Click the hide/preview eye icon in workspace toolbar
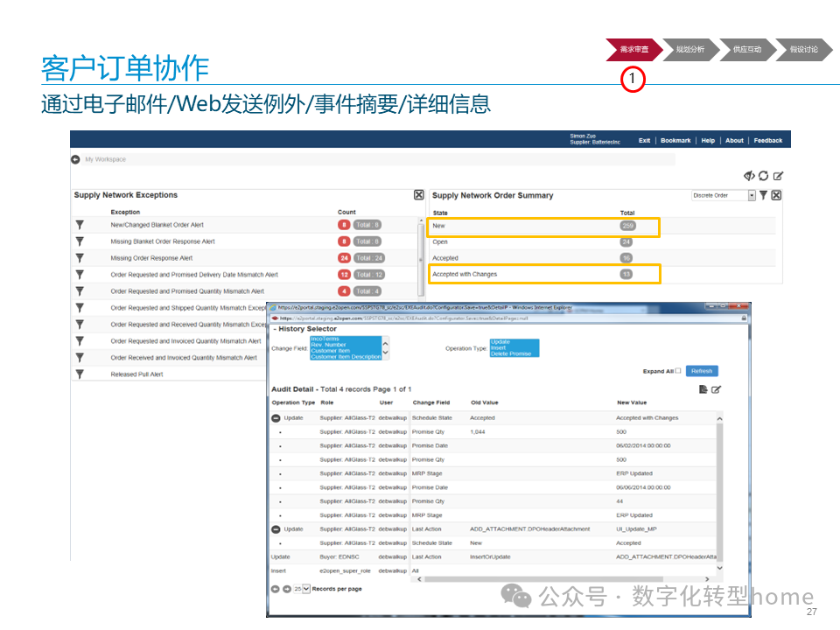This screenshot has height=630, width=840. click(x=749, y=176)
